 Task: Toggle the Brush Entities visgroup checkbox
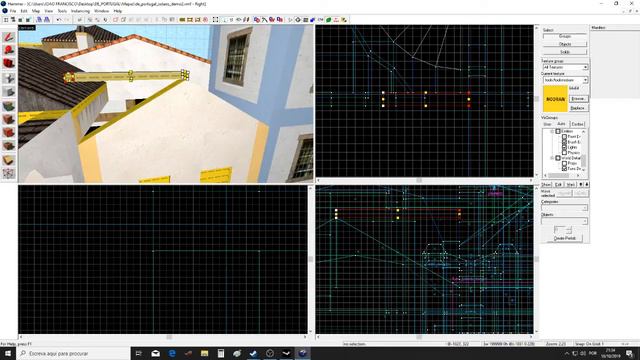pyautogui.click(x=564, y=142)
